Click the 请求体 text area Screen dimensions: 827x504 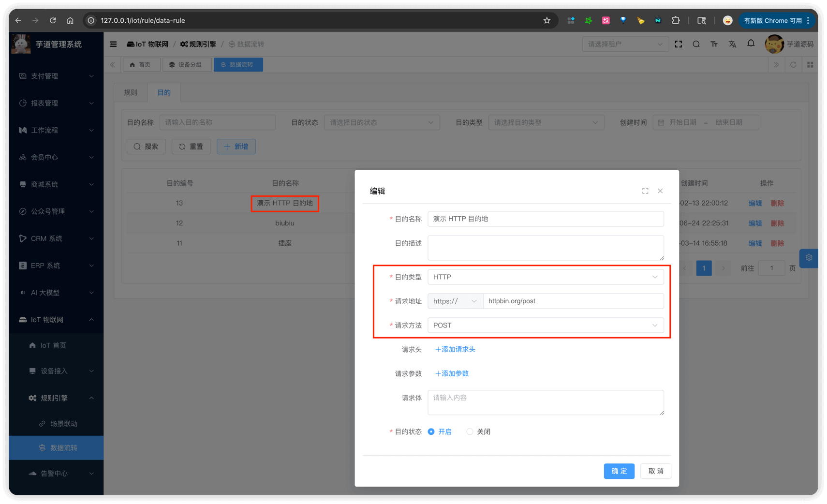tap(545, 402)
